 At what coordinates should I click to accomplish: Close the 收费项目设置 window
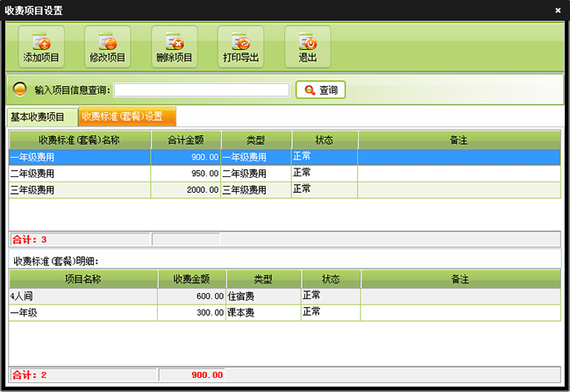[558, 10]
